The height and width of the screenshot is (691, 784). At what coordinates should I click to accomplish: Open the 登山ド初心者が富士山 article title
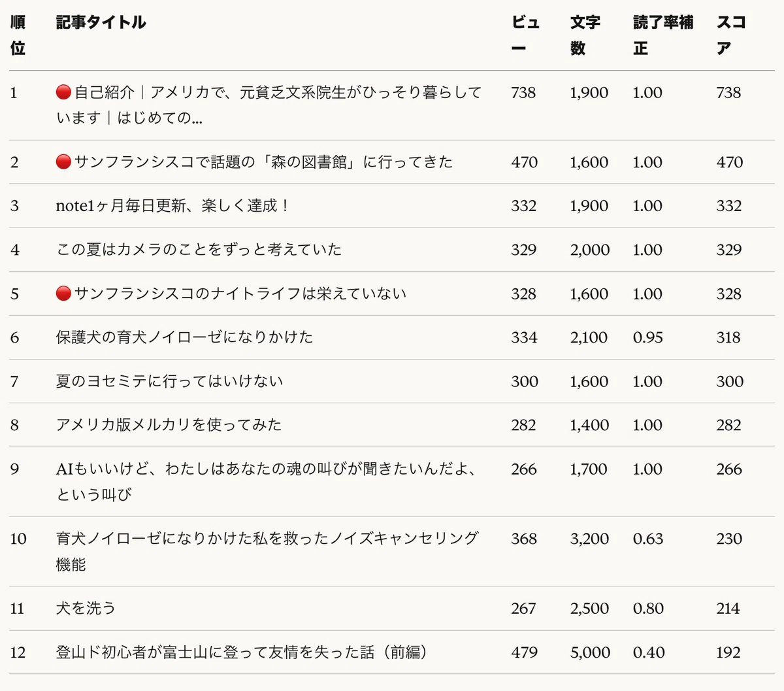click(242, 652)
